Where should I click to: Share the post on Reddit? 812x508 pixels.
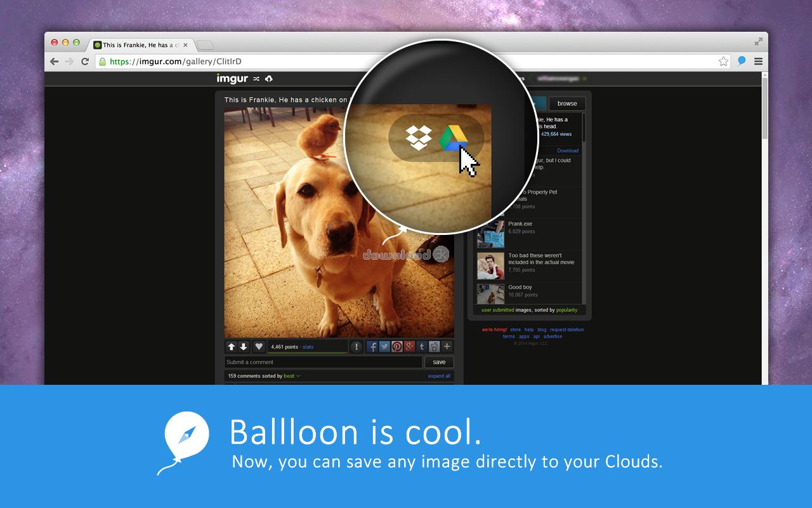[435, 347]
